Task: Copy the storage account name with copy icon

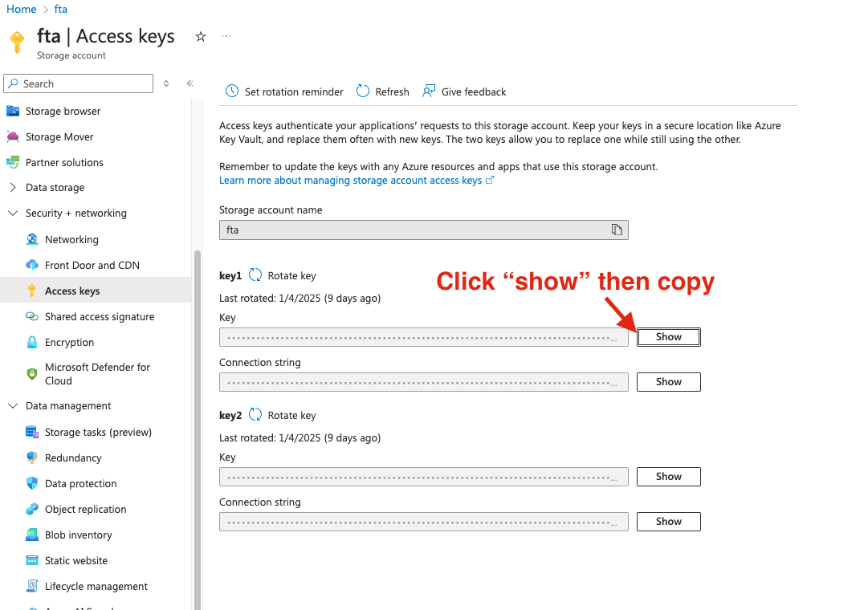Action: pos(617,230)
